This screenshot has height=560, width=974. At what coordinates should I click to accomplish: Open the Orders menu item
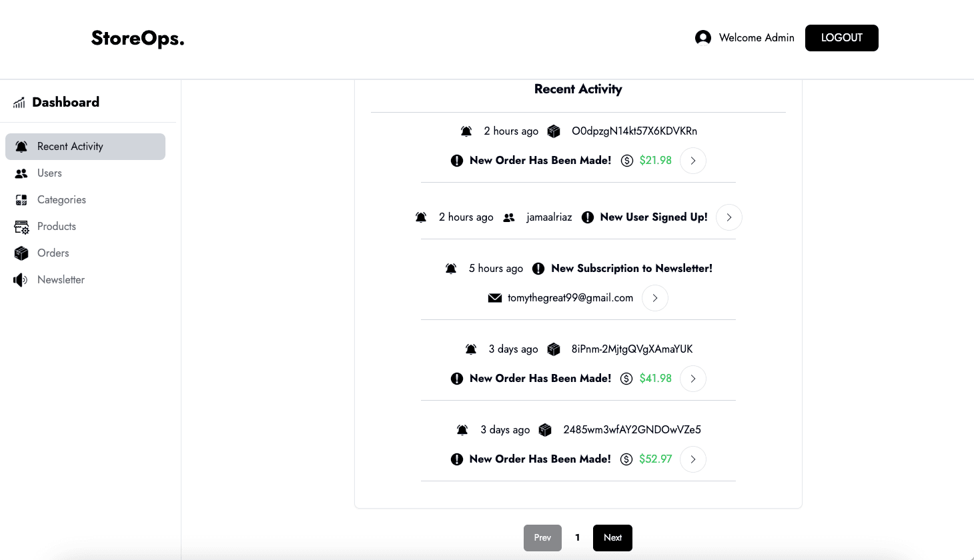53,253
